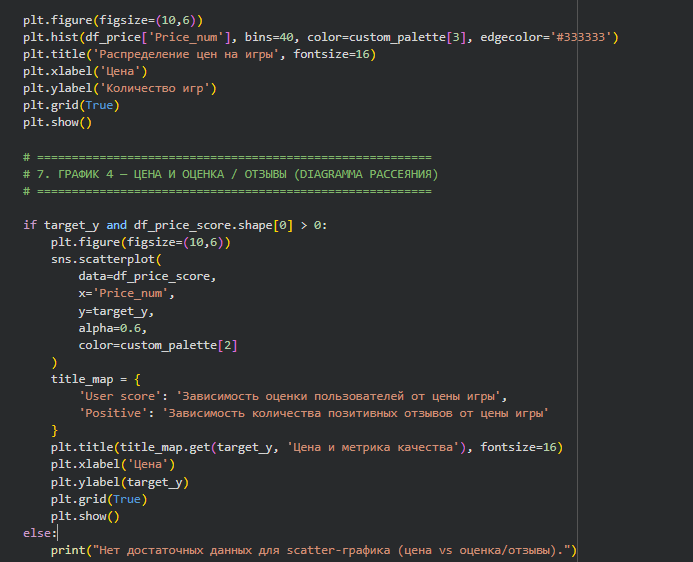Click the 'User score' dictionary key

click(120, 396)
